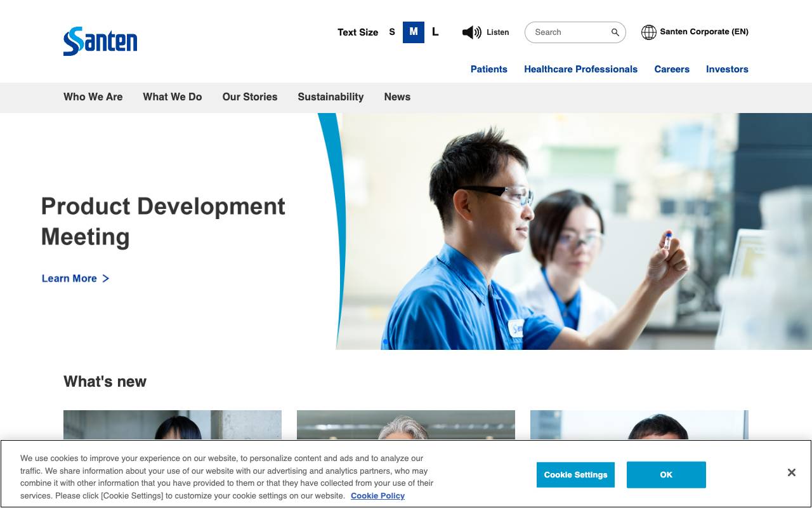Dismiss the cookie banner with X
812x508 pixels.
click(x=791, y=472)
